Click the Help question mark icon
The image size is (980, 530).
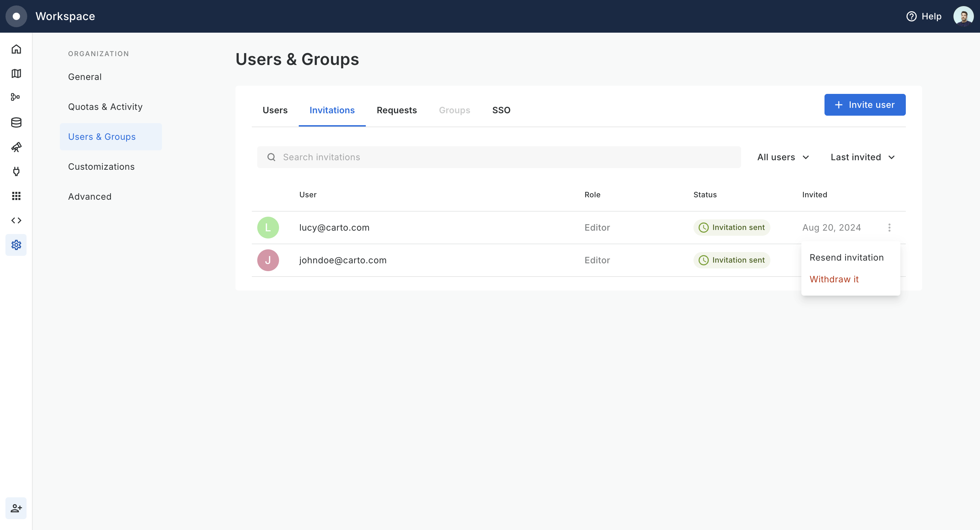(x=911, y=16)
